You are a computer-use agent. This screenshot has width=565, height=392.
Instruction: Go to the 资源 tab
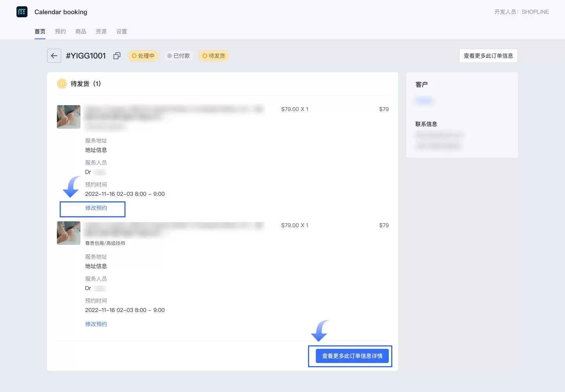pyautogui.click(x=101, y=31)
